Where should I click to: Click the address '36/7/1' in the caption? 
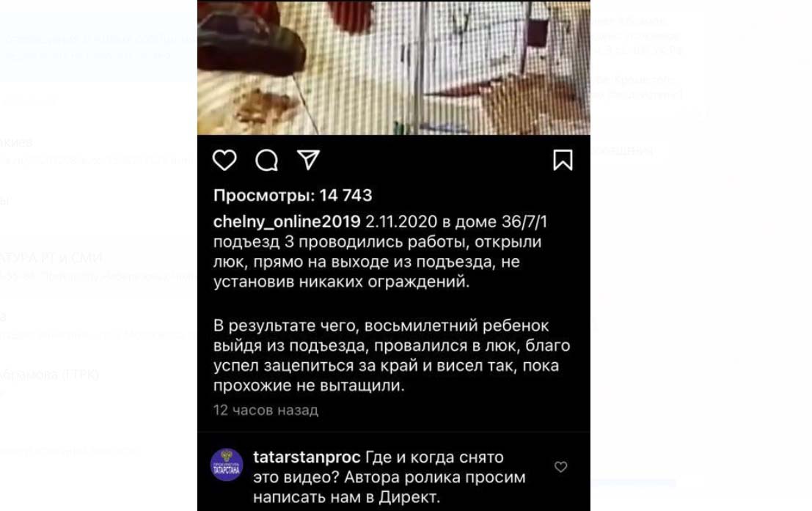point(524,221)
